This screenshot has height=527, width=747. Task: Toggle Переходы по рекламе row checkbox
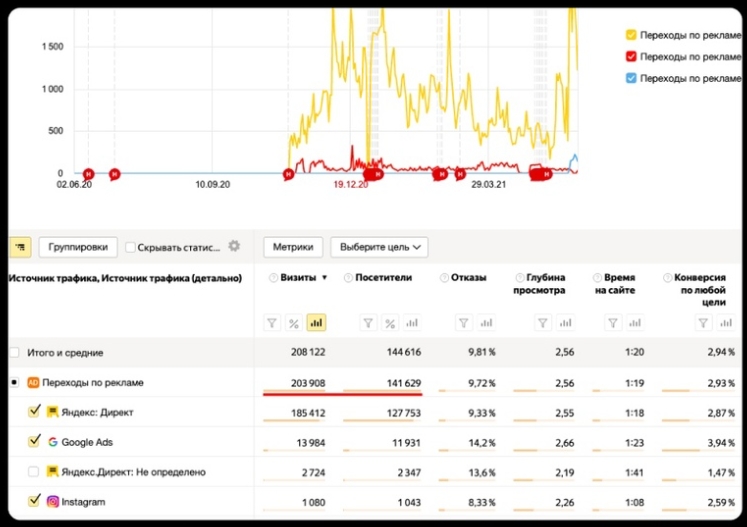click(x=14, y=383)
